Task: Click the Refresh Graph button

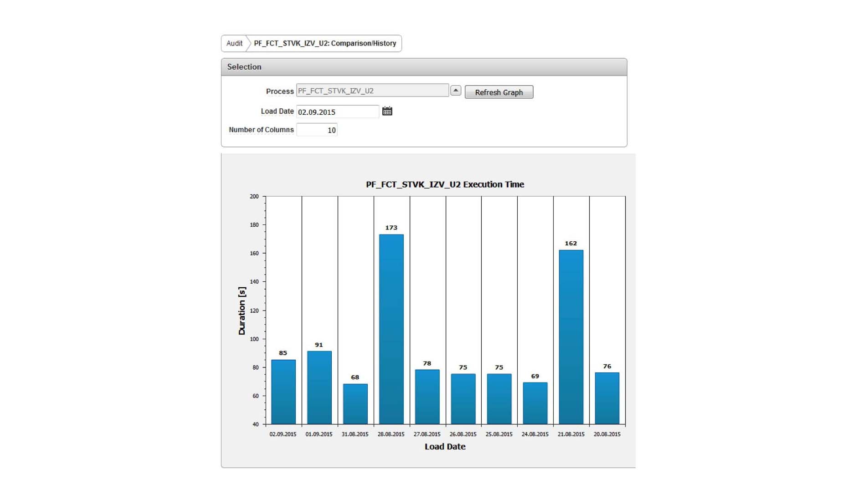Action: tap(498, 92)
